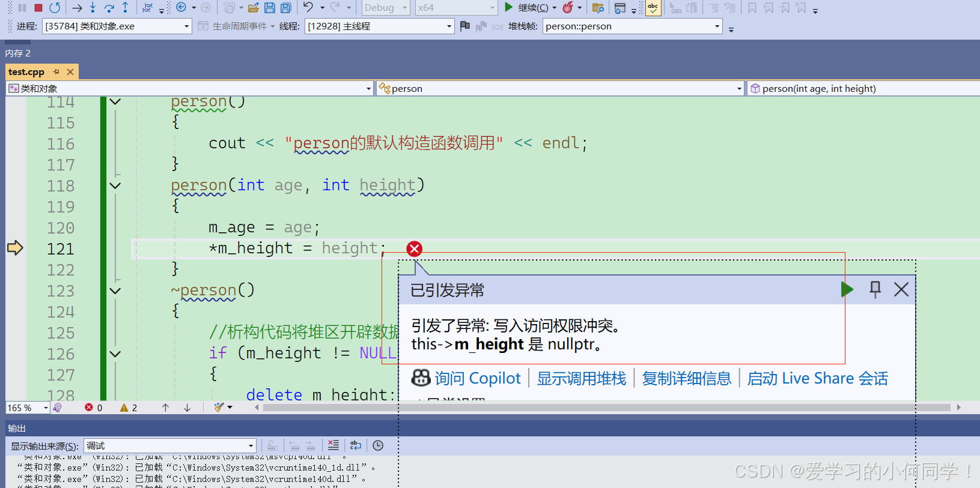The image size is (980, 488).
Task: Pause debugging with the Break All icon
Action: click(22, 8)
